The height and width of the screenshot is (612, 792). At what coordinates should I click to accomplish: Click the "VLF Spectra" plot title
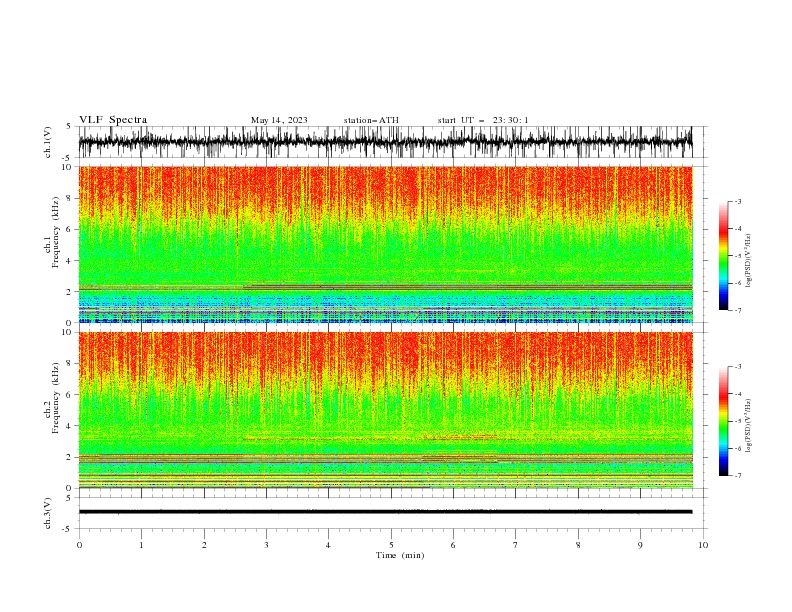click(113, 120)
